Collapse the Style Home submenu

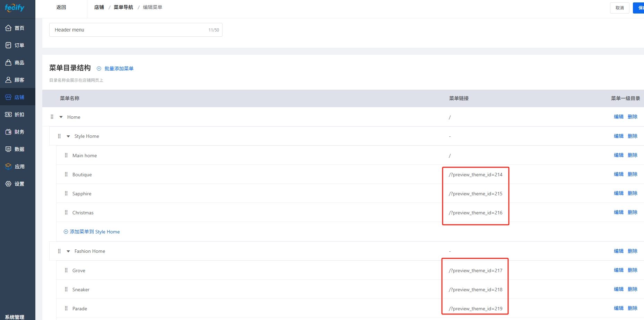68,136
